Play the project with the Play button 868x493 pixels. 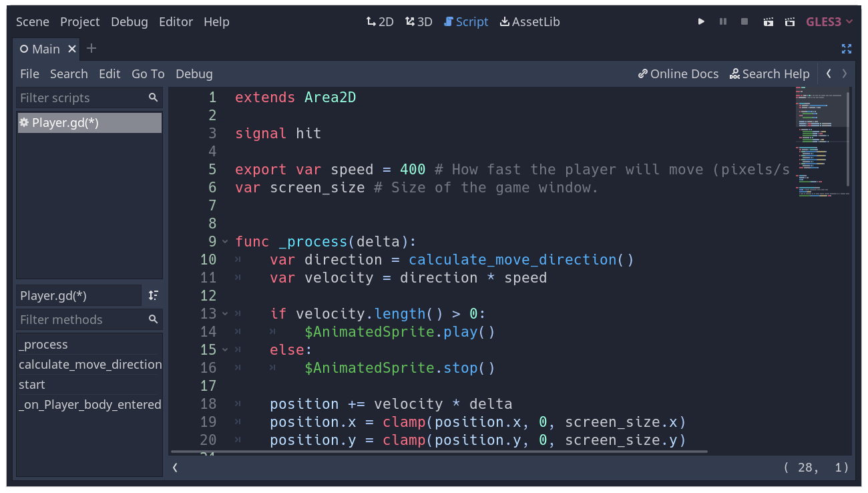tap(701, 21)
